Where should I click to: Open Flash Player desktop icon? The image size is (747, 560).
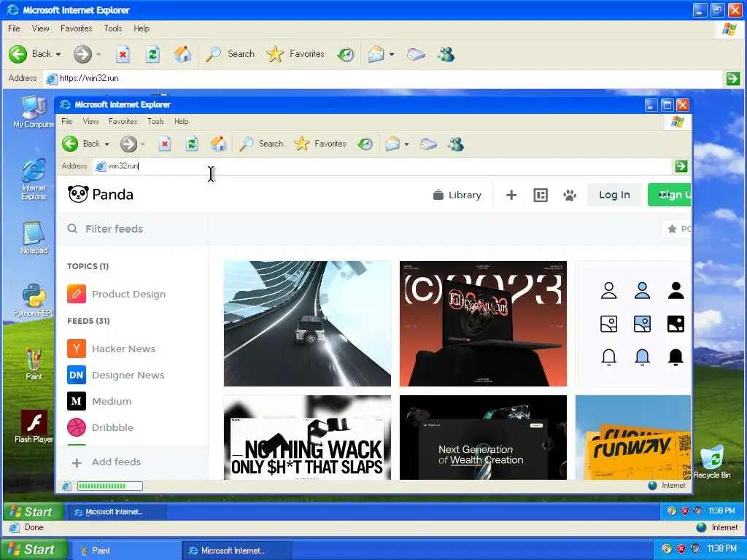34,426
